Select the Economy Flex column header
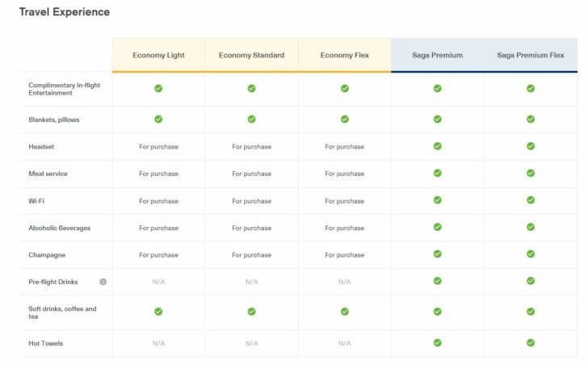The image size is (588, 365). coord(345,55)
